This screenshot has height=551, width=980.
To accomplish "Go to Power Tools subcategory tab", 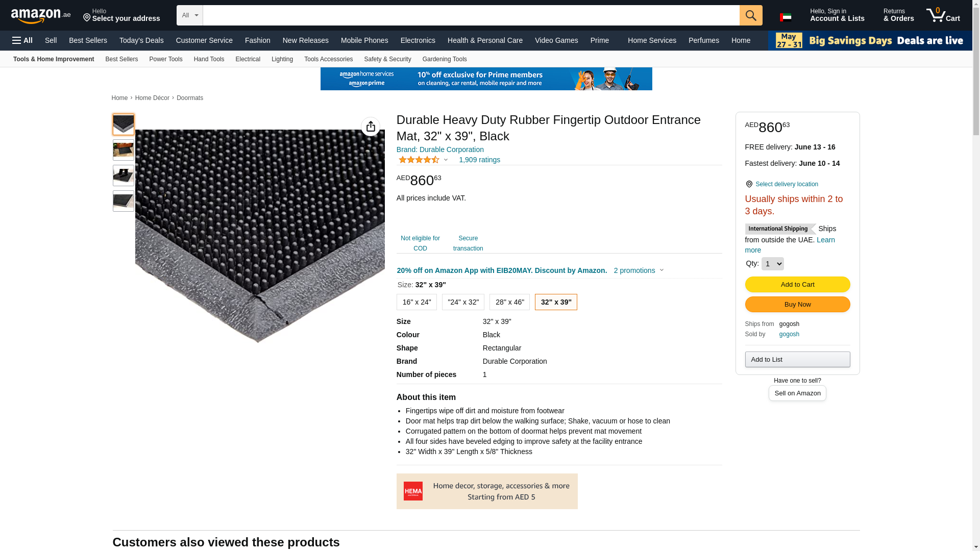I will tap(165, 59).
